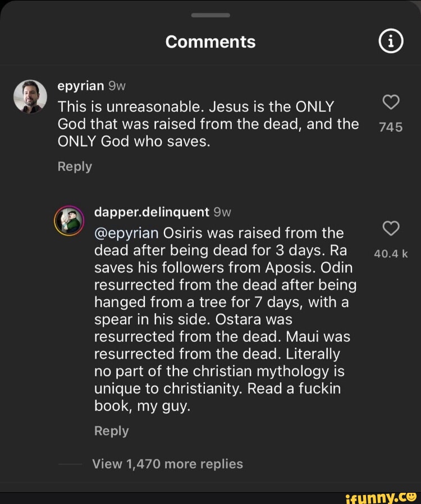Image resolution: width=421 pixels, height=504 pixels.
Task: Tap the @epyrian mention in the reply
Action: (x=127, y=232)
